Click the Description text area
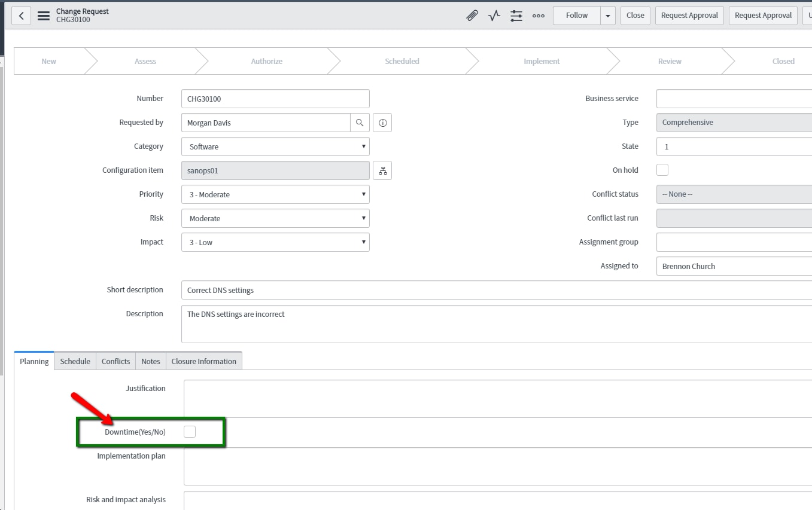The width and height of the screenshot is (812, 510). click(497, 324)
